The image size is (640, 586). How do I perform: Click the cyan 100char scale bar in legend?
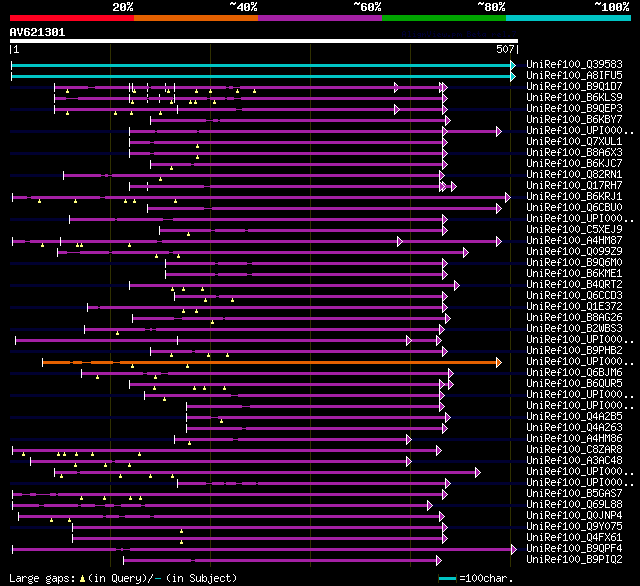point(447,578)
